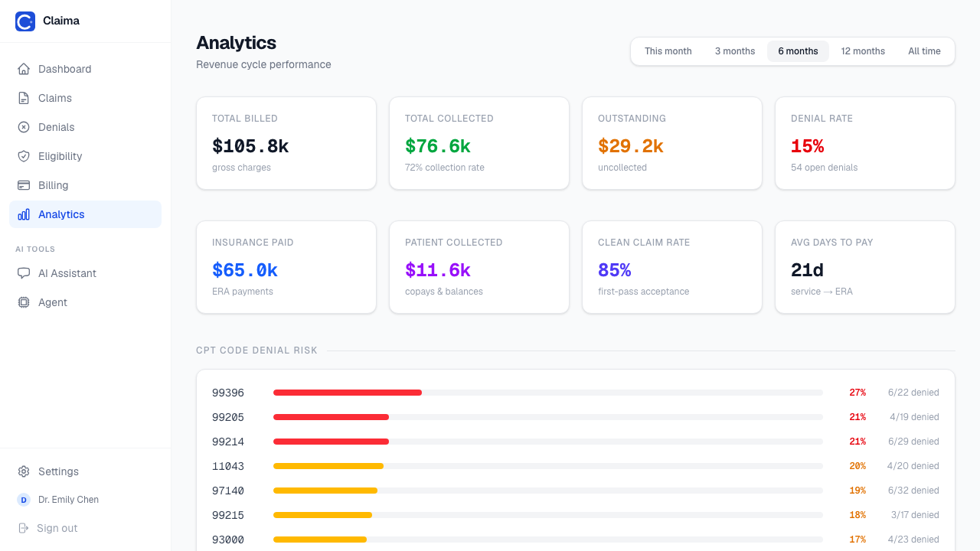Viewport: 980px width, 551px height.
Task: Select the This month time range
Action: (x=668, y=51)
